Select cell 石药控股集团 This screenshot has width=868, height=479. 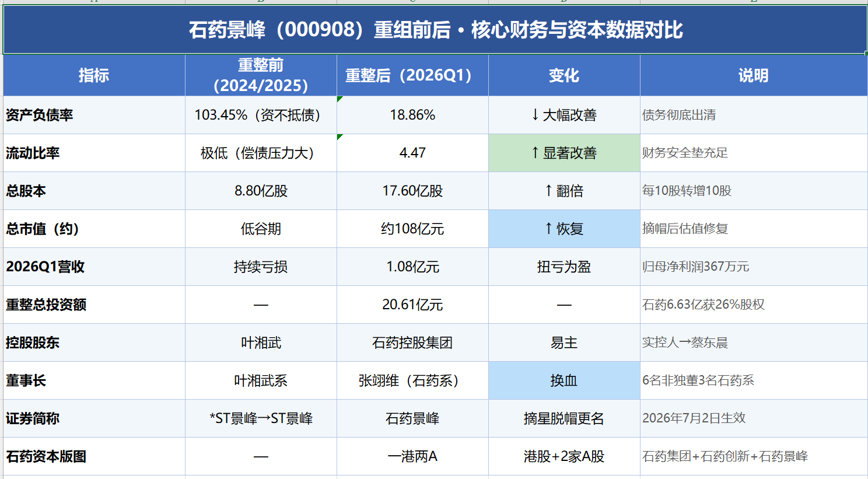point(412,342)
